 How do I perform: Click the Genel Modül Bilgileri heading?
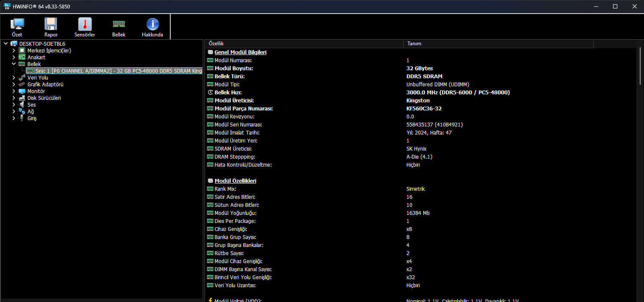click(x=240, y=52)
